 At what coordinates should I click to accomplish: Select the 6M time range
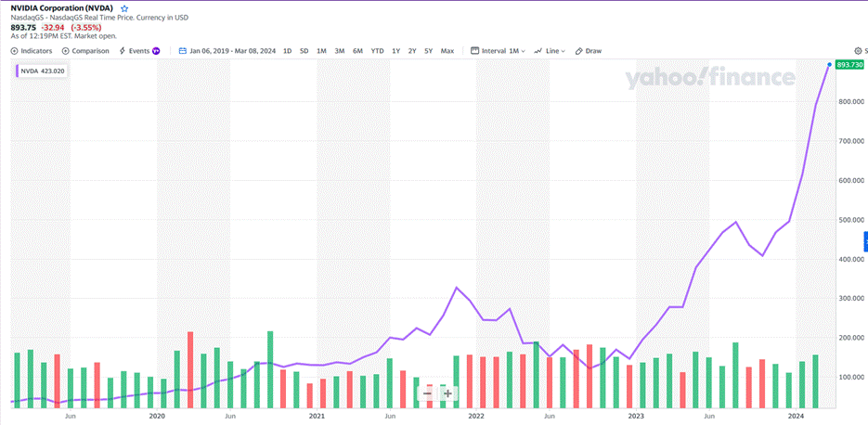[357, 51]
